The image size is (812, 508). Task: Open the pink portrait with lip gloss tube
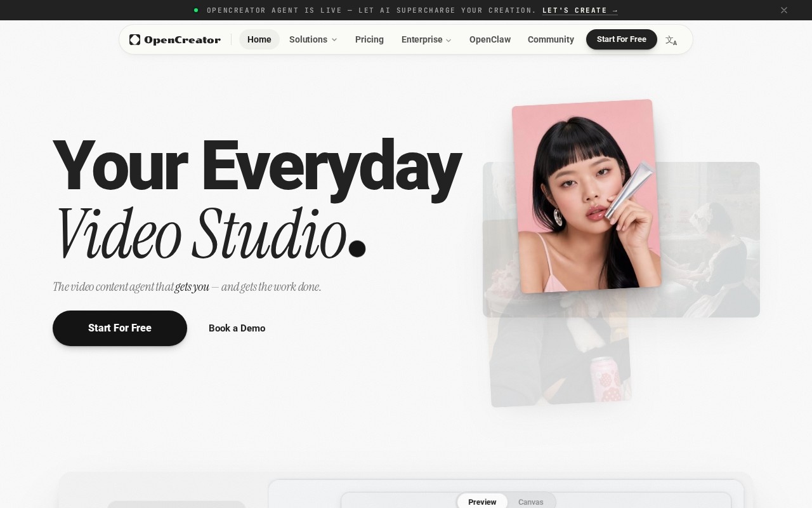pos(586,196)
